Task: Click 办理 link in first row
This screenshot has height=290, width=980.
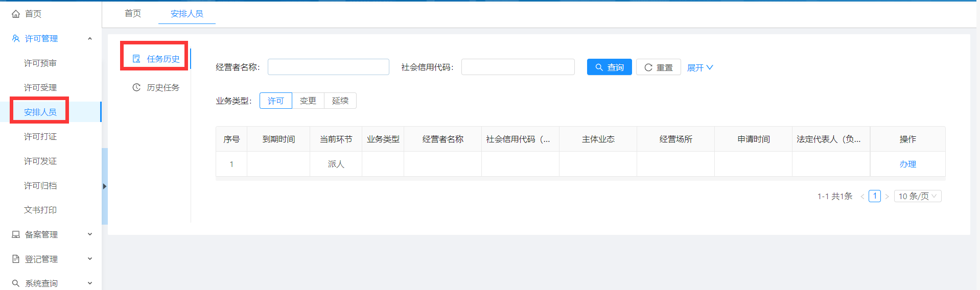Action: pyautogui.click(x=907, y=164)
